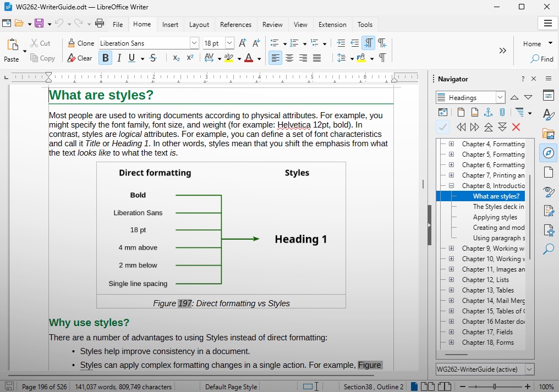Open the Navigator Headings category dropdown
Viewport: 559px width, 392px height.
500,97
